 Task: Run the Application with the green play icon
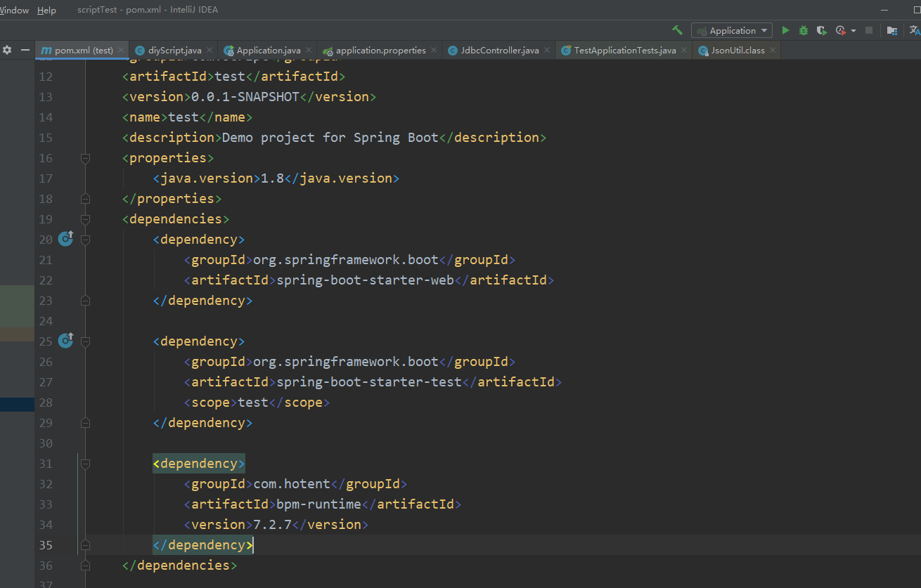tap(785, 30)
